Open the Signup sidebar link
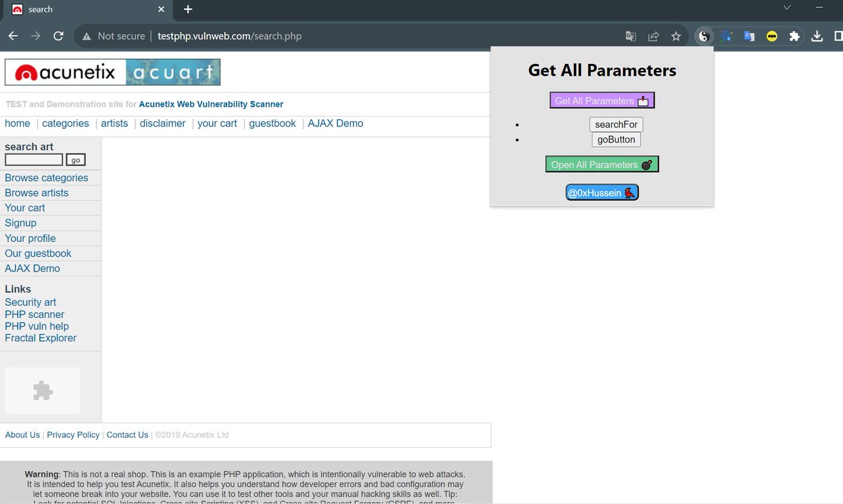The image size is (843, 504). [x=20, y=223]
